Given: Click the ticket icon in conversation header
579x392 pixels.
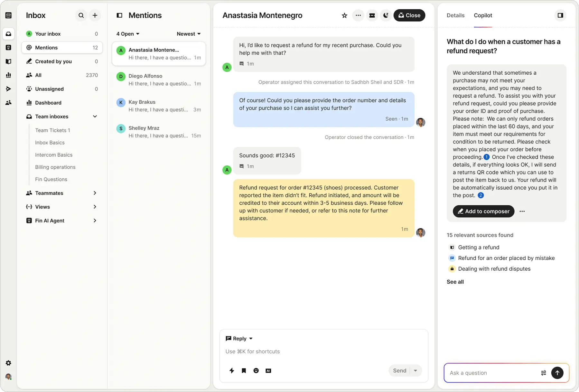Looking at the screenshot, I should click(x=372, y=15).
